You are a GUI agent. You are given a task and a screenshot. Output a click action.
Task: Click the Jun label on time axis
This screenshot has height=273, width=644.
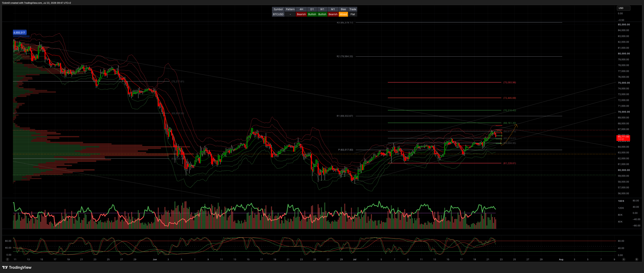pyautogui.click(x=155, y=259)
